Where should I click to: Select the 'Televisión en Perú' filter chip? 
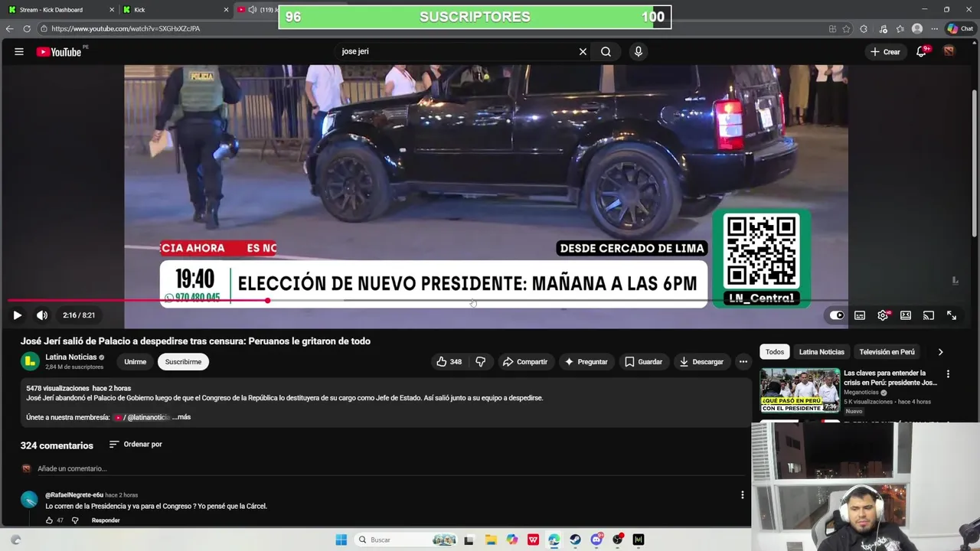[x=887, y=352]
